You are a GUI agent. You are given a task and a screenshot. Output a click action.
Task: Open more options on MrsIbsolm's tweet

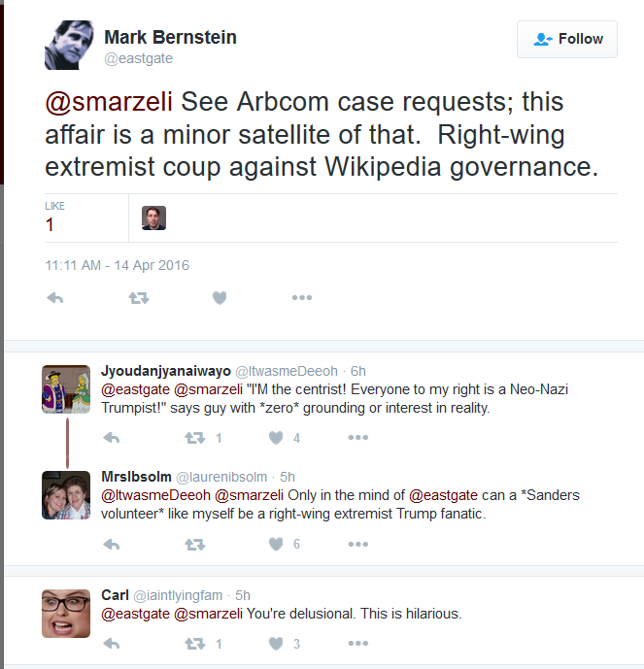(x=358, y=544)
